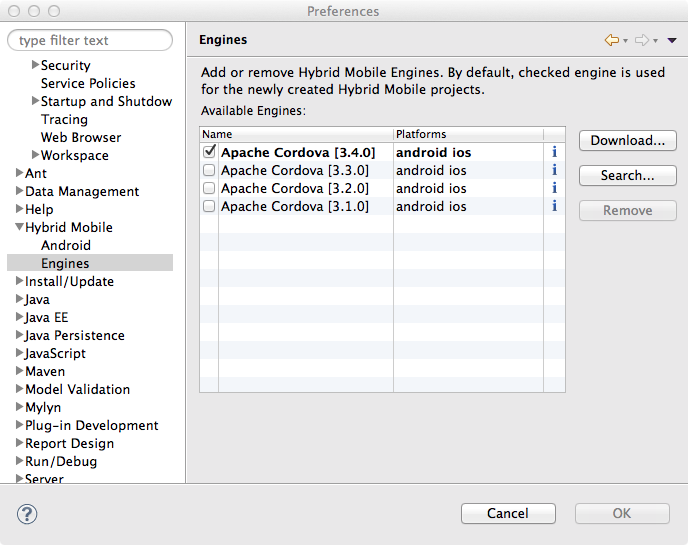Click info icon for Apache Cordova 3.3.0
This screenshot has height=545, width=688.
[554, 171]
